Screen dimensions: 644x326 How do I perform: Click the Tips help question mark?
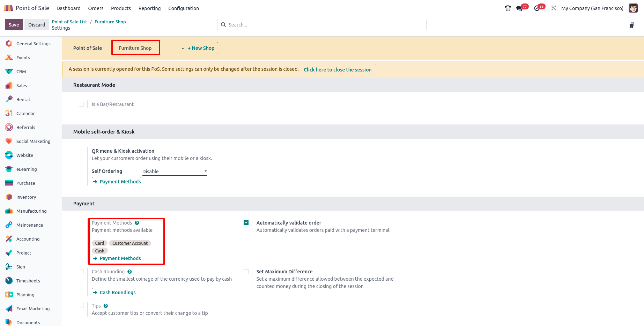[106, 306]
